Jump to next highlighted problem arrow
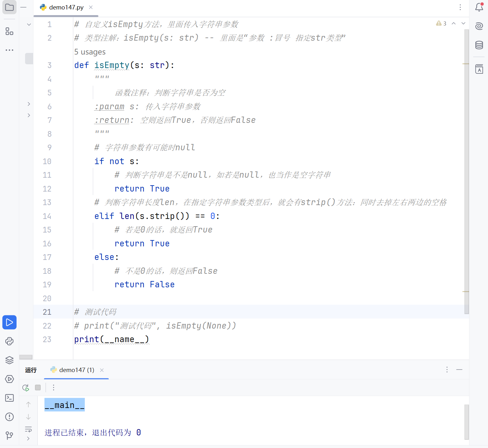Viewport: 488px width, 448px height. coord(463,23)
